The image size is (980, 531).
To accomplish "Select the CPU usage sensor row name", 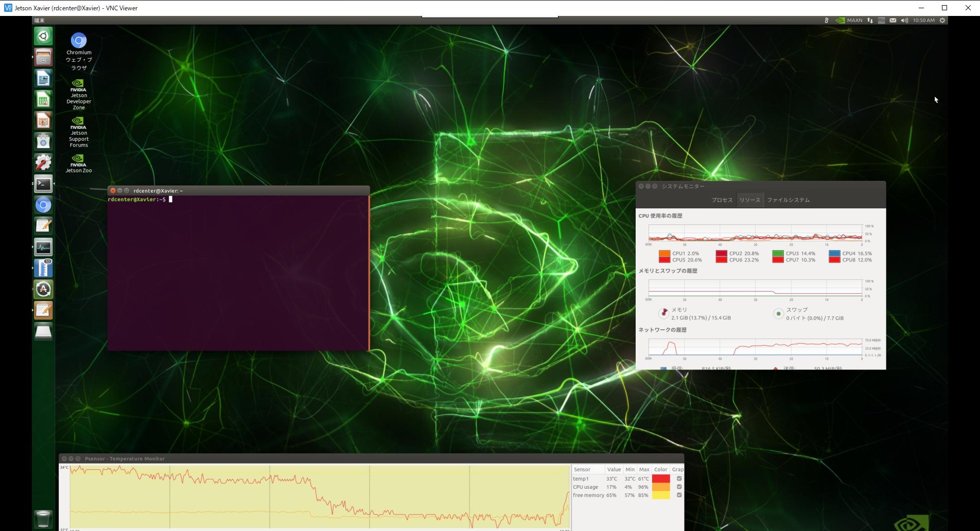I will pyautogui.click(x=585, y=487).
